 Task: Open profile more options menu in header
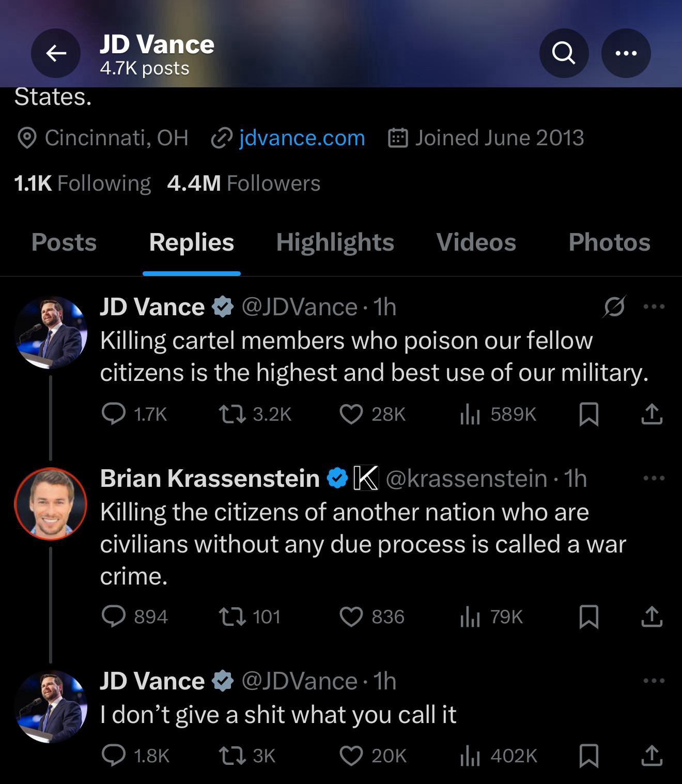[626, 53]
